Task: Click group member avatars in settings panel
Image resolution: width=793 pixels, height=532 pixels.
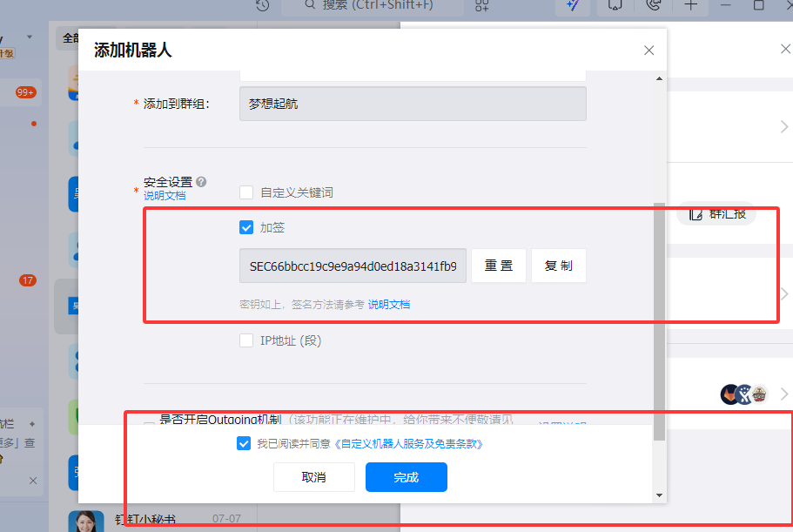Action: 744,394
